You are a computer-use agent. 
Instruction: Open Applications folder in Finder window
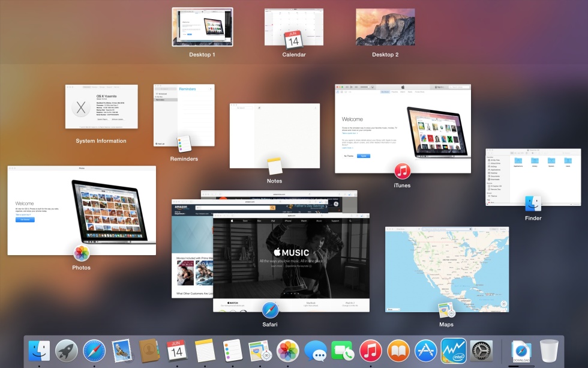click(518, 162)
